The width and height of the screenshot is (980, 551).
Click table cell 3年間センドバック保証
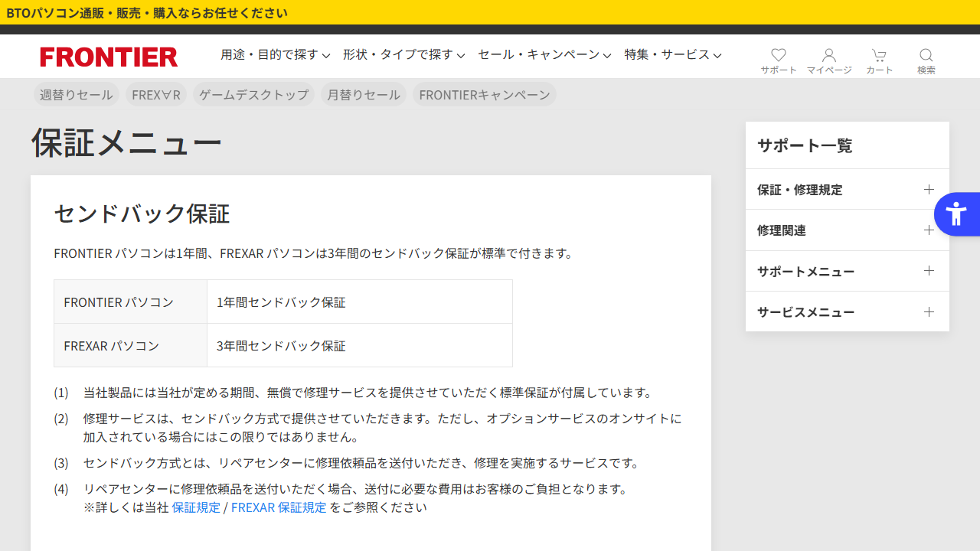click(360, 345)
